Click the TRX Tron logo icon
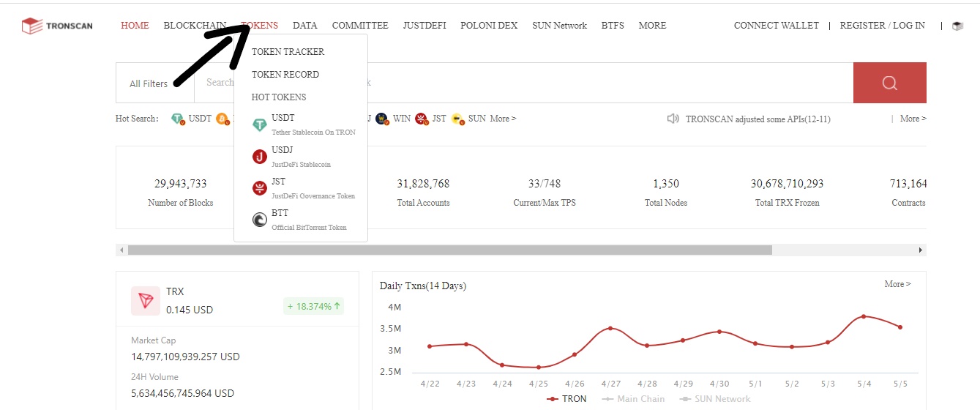This screenshot has height=410, width=980. pos(146,301)
